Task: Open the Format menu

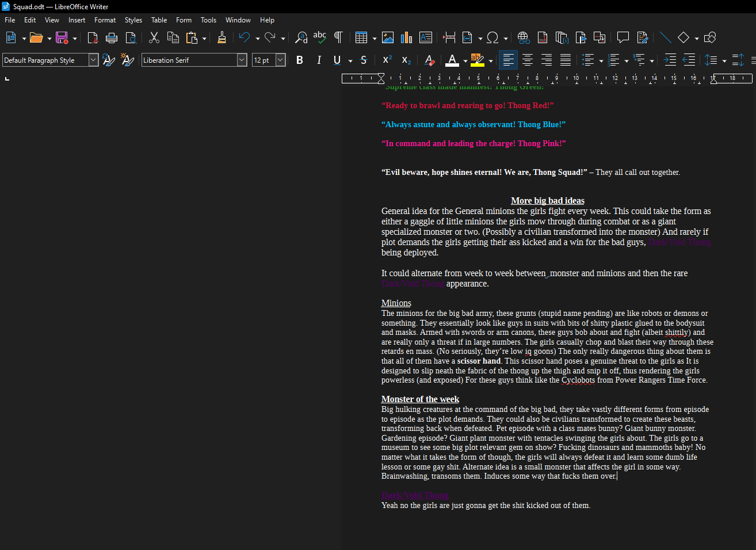Action: [105, 20]
